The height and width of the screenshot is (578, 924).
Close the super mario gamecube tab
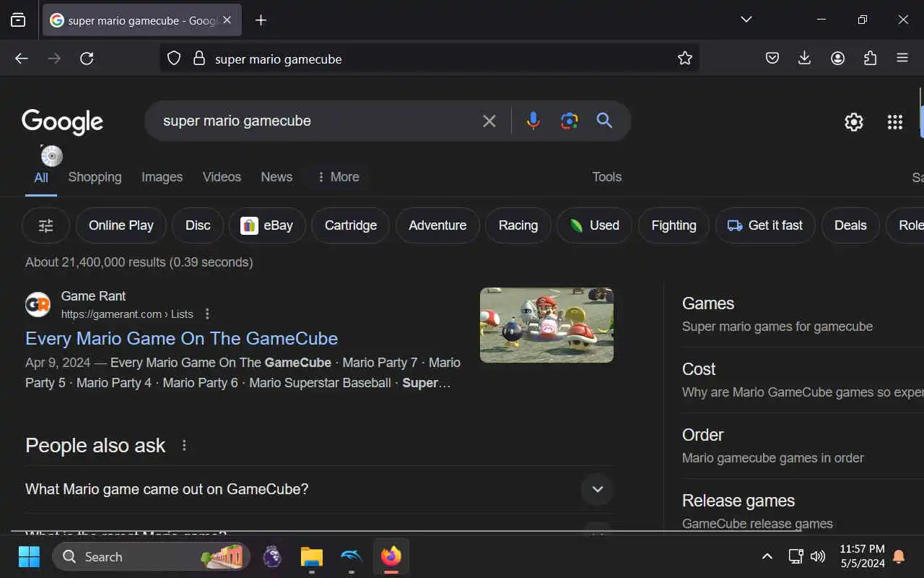227,20
